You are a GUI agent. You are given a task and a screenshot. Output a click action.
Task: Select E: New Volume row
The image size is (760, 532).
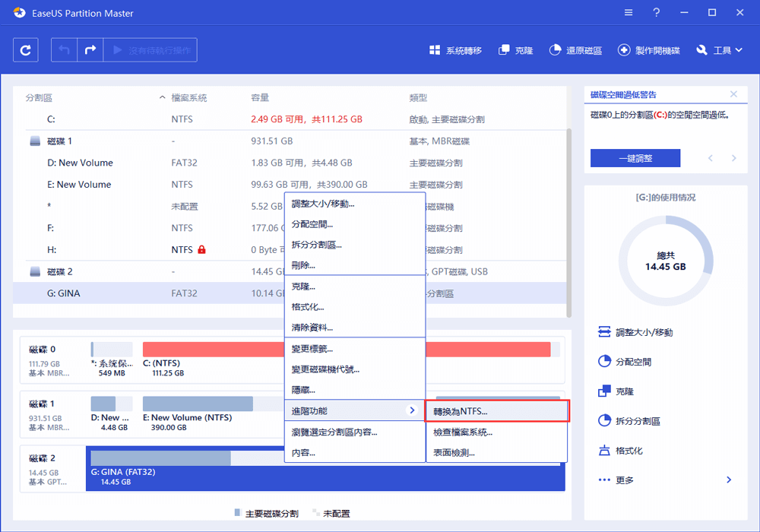point(290,185)
